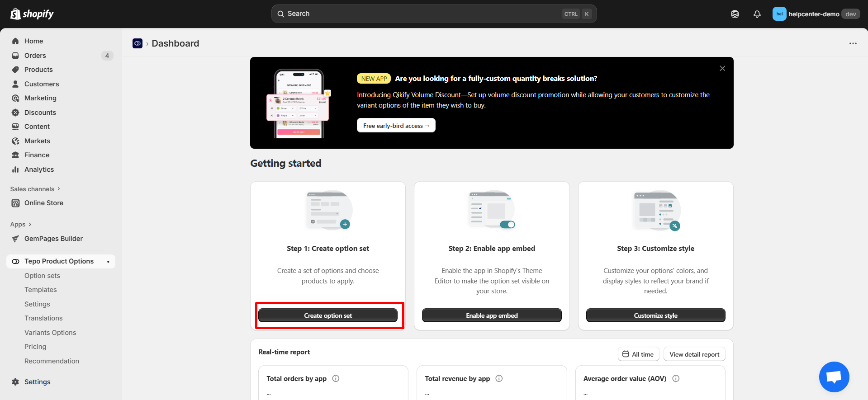Click the dev store tag
The image size is (868, 400).
coord(851,14)
